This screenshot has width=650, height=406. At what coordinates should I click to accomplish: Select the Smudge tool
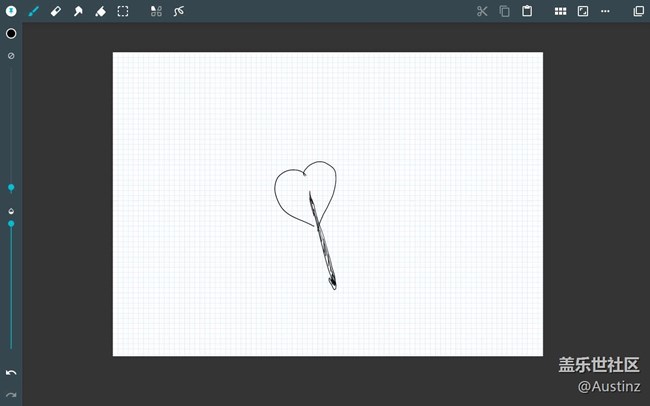(x=78, y=11)
